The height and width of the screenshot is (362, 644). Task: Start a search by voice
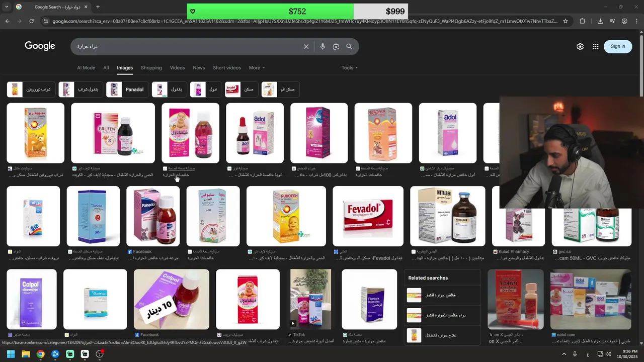[323, 46]
